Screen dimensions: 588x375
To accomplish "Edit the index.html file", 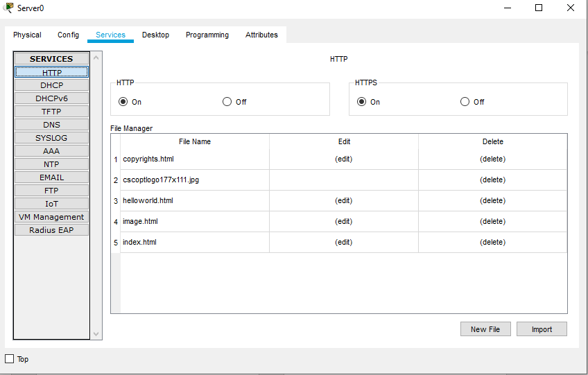I will pyautogui.click(x=343, y=243).
